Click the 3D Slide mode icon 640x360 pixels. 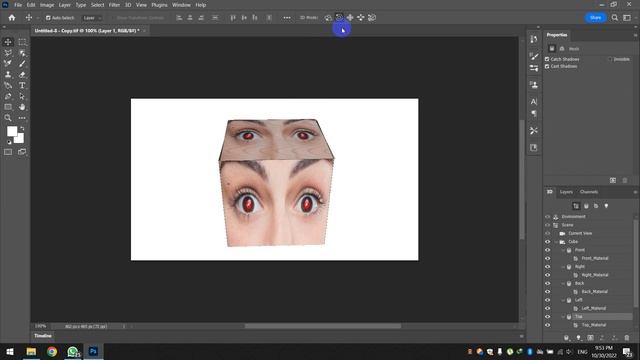361,18
